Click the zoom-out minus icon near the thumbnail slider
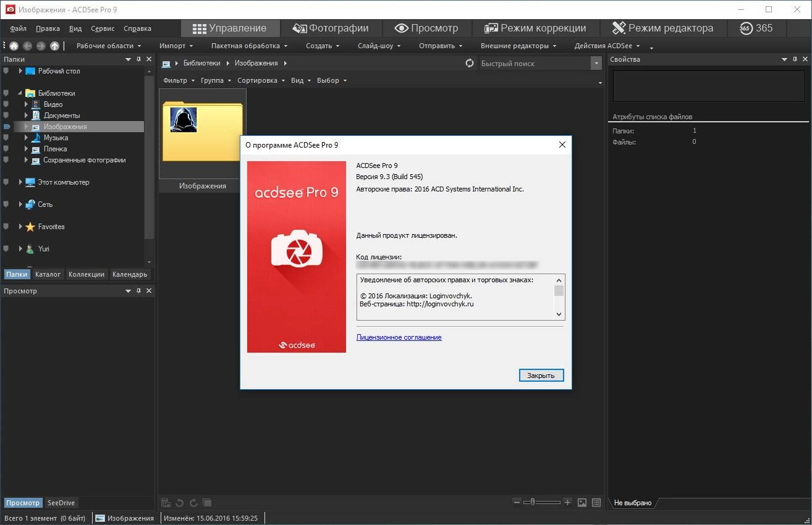The image size is (812, 525). coord(517,503)
